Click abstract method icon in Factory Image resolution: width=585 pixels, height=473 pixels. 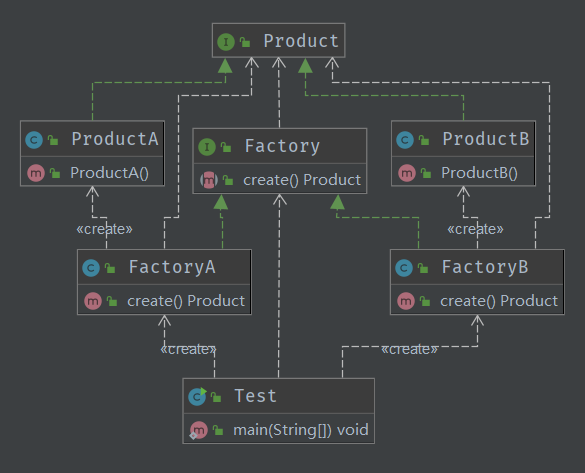click(209, 180)
